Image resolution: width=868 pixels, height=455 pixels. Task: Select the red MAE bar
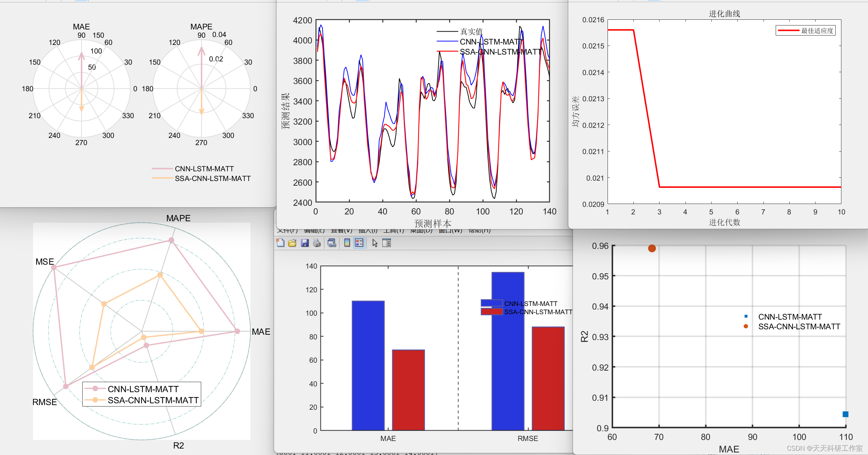408,390
